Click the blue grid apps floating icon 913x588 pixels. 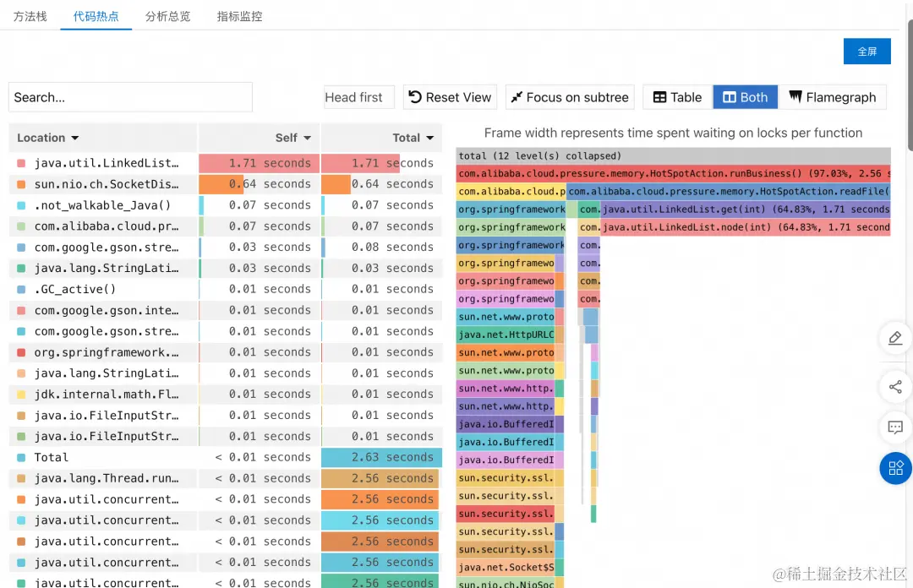[895, 468]
